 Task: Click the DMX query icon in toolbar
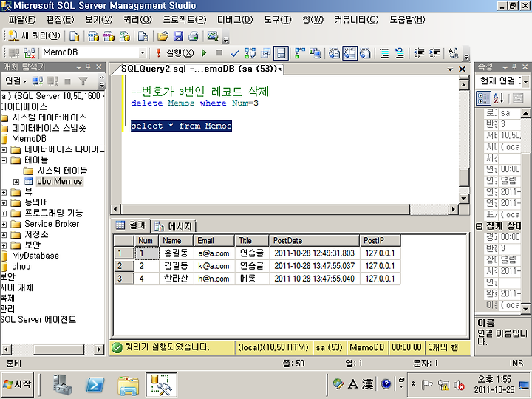(109, 36)
